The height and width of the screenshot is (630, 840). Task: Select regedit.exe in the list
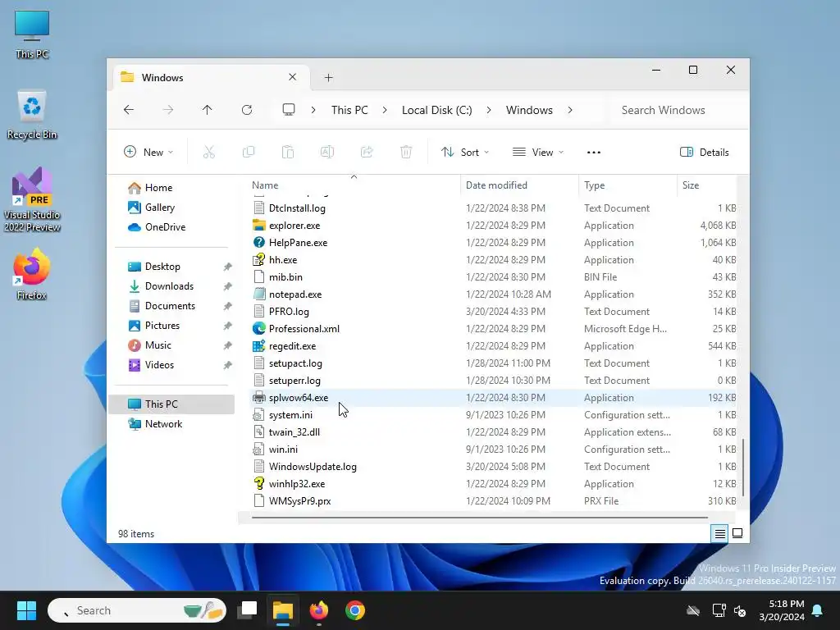(x=293, y=346)
